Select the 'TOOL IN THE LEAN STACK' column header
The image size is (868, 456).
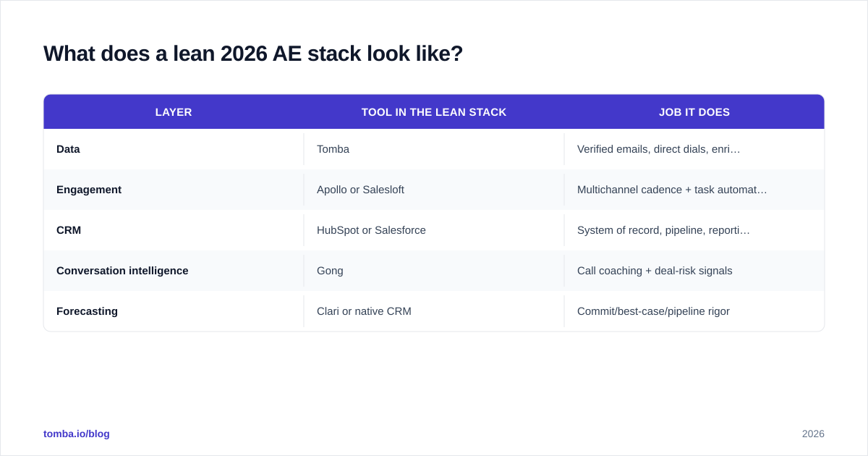coord(434,112)
